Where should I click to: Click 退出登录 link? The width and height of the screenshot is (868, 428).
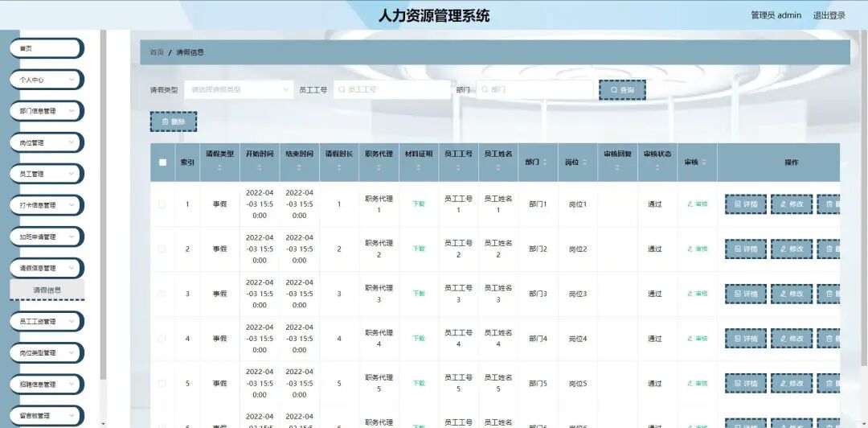[829, 15]
